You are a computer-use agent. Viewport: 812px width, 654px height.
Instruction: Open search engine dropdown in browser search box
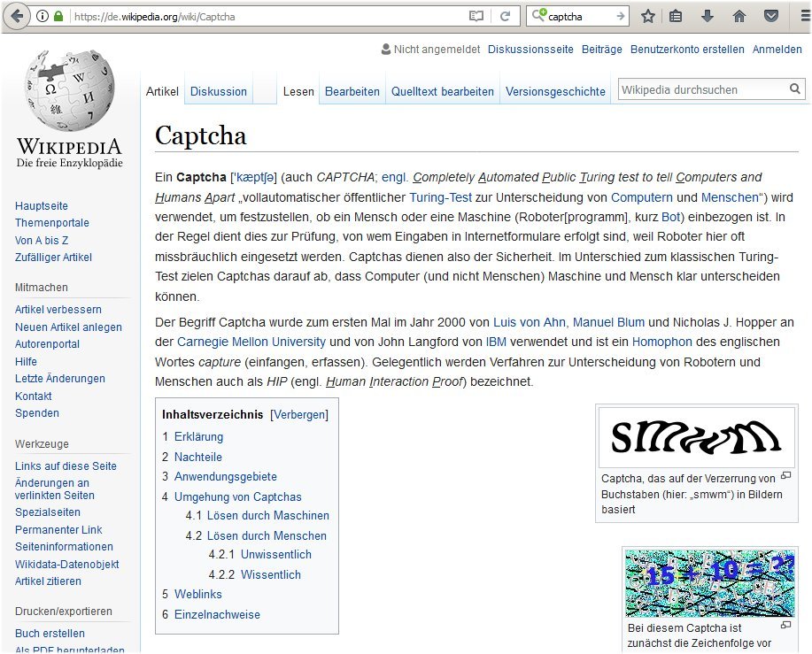point(539,16)
